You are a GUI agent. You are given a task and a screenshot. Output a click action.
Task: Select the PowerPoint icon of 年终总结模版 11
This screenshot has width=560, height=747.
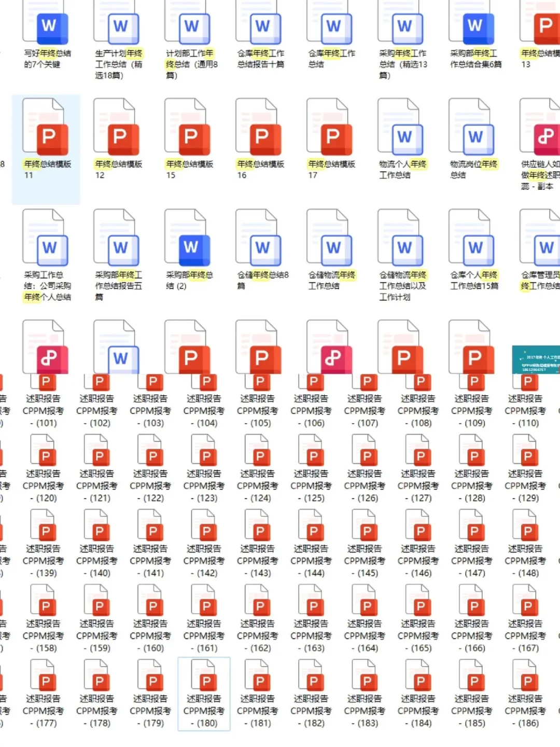click(46, 127)
